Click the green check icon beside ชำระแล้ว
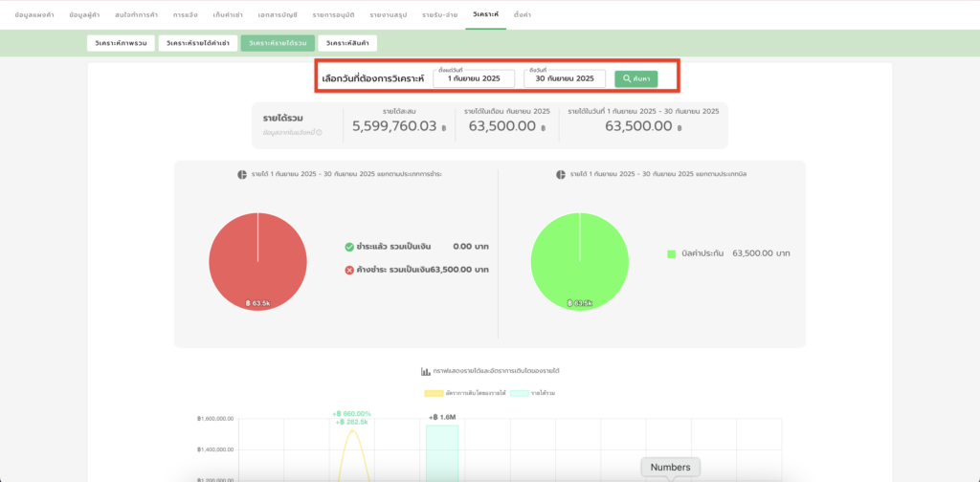 coord(349,248)
